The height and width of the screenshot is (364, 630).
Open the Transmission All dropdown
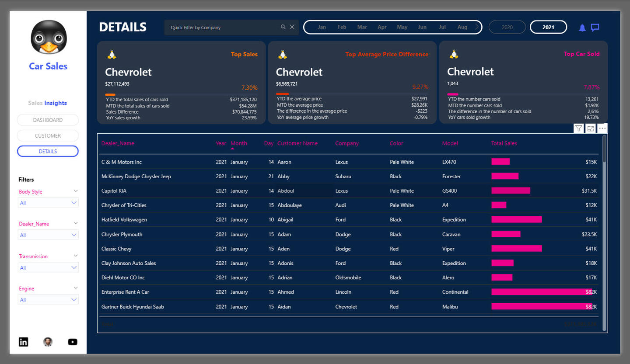(x=48, y=267)
